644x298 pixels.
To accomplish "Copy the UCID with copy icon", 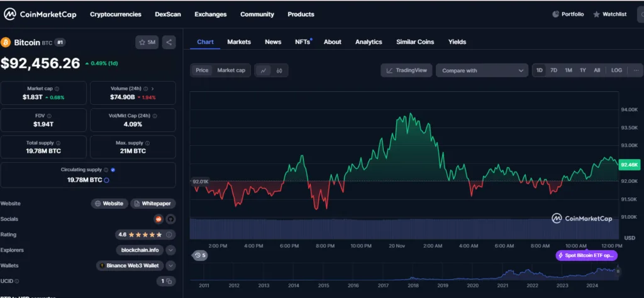I will (169, 282).
